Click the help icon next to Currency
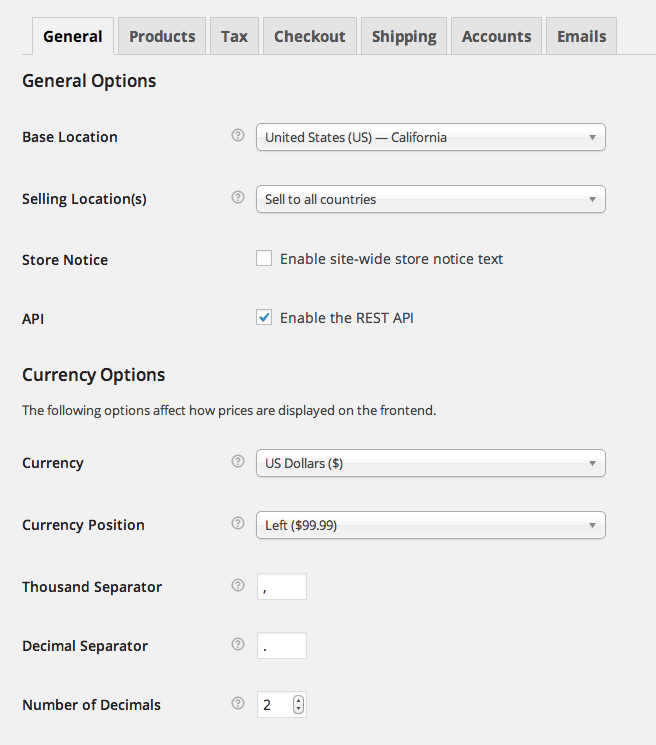The image size is (656, 745). coord(238,462)
